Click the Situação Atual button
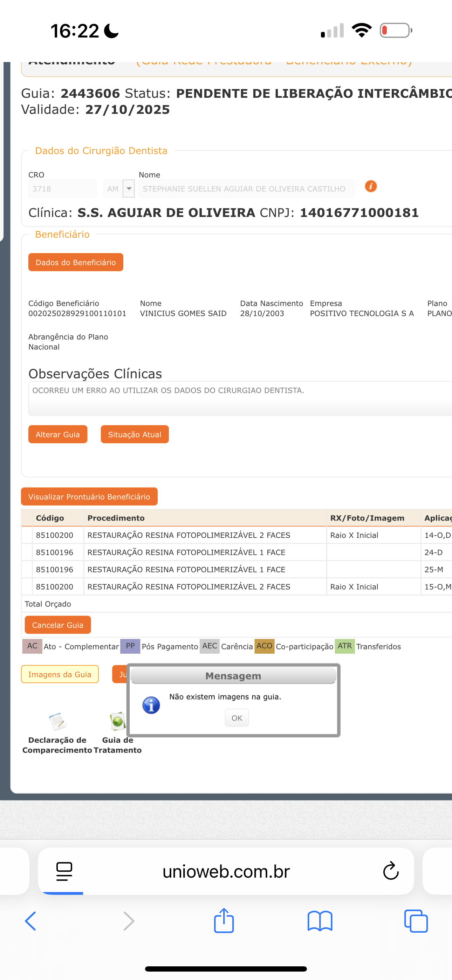Viewport: 452px width, 980px height. (134, 435)
